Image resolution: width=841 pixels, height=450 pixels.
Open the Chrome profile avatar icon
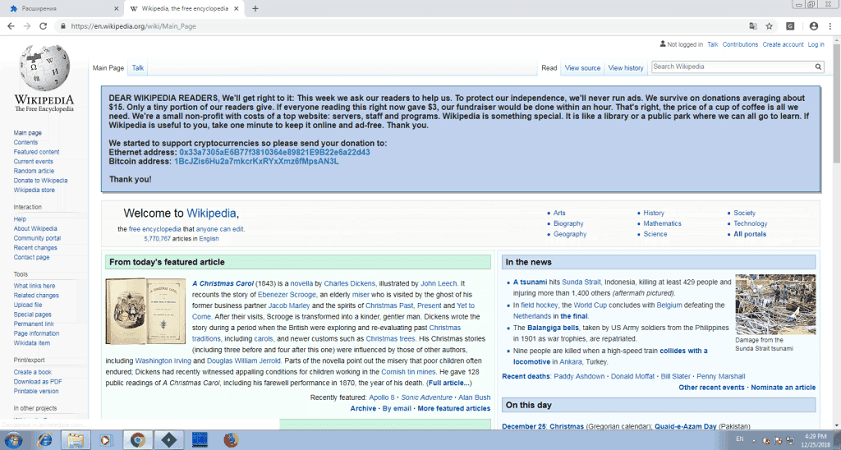pos(813,25)
